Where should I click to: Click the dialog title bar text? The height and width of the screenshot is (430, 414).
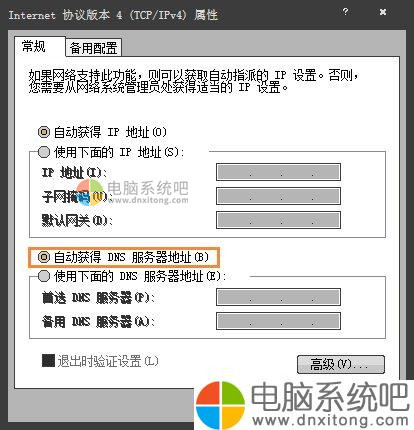tap(113, 15)
